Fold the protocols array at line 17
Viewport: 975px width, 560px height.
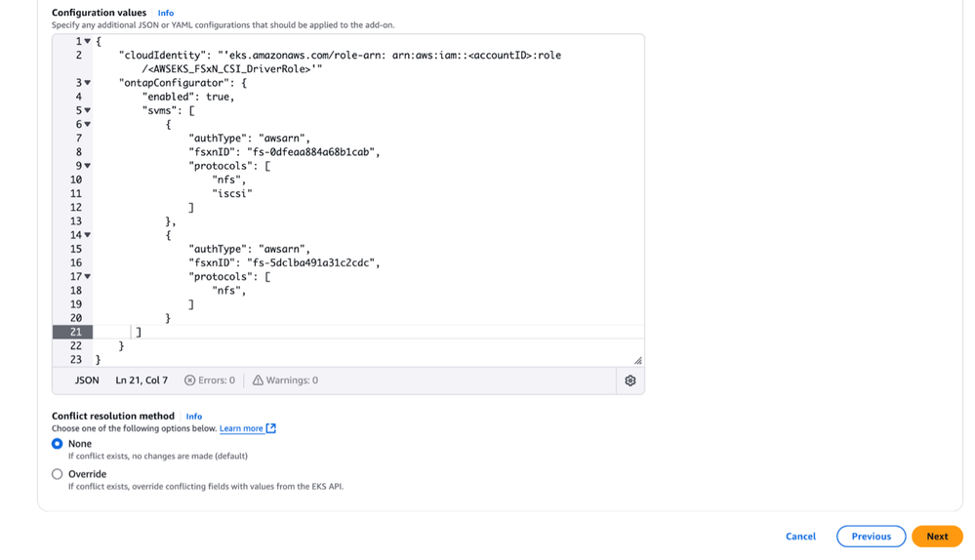[87, 276]
